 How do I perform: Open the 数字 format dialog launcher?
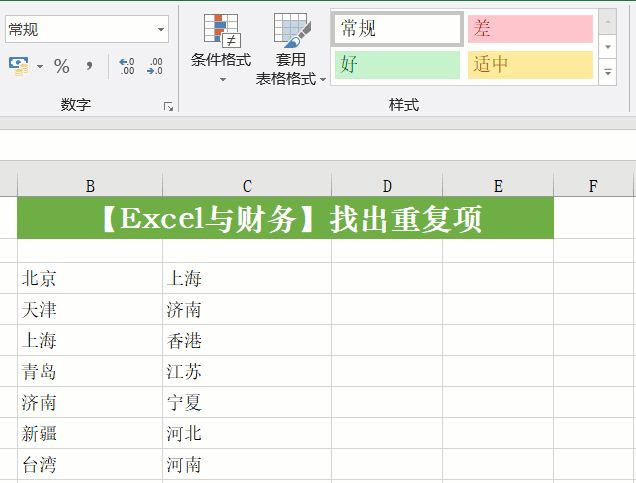[168, 107]
